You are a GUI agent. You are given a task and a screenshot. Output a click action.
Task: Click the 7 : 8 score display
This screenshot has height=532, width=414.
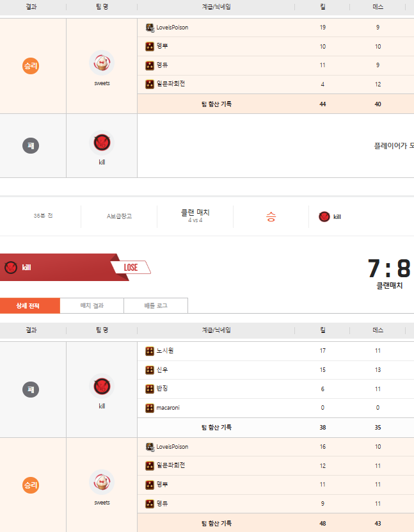coord(388,268)
